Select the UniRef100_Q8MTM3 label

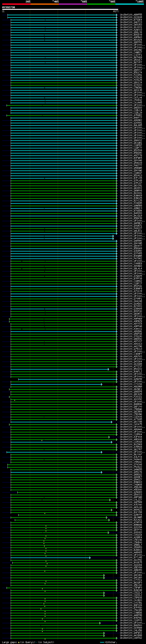[131, 42]
